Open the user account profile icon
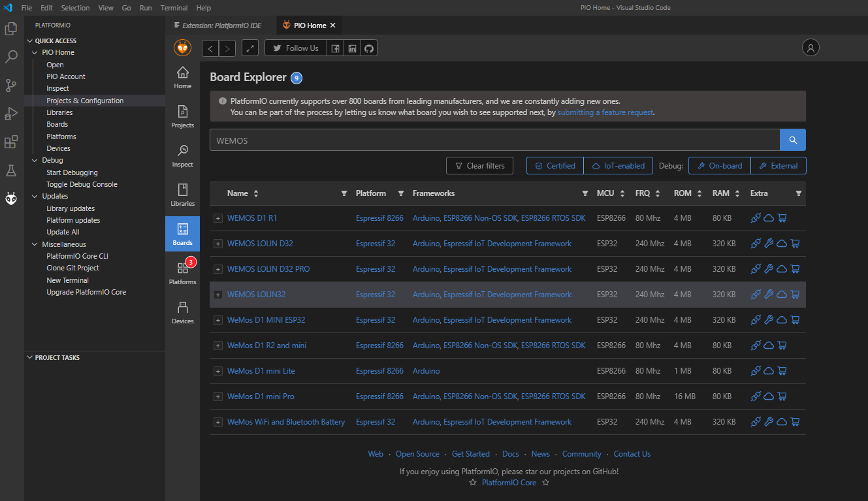The height and width of the screenshot is (501, 868). coord(811,48)
